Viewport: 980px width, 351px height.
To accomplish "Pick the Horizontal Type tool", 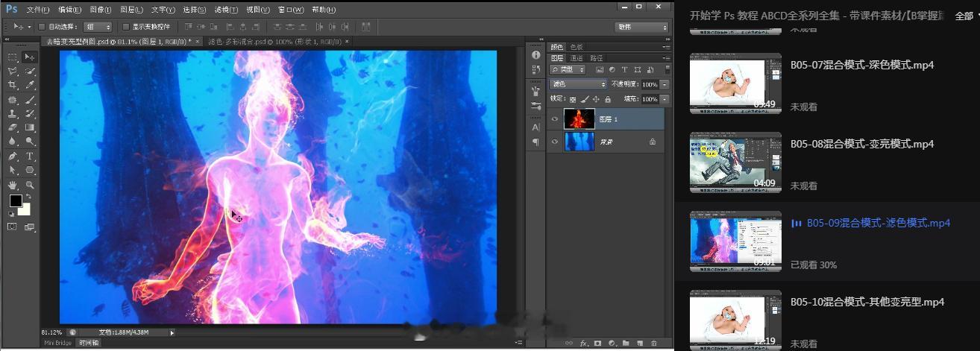I will [30, 156].
